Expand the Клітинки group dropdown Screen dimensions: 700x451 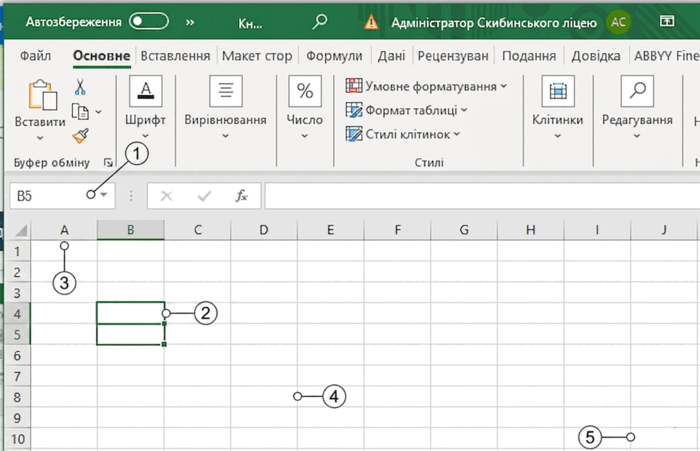[558, 136]
